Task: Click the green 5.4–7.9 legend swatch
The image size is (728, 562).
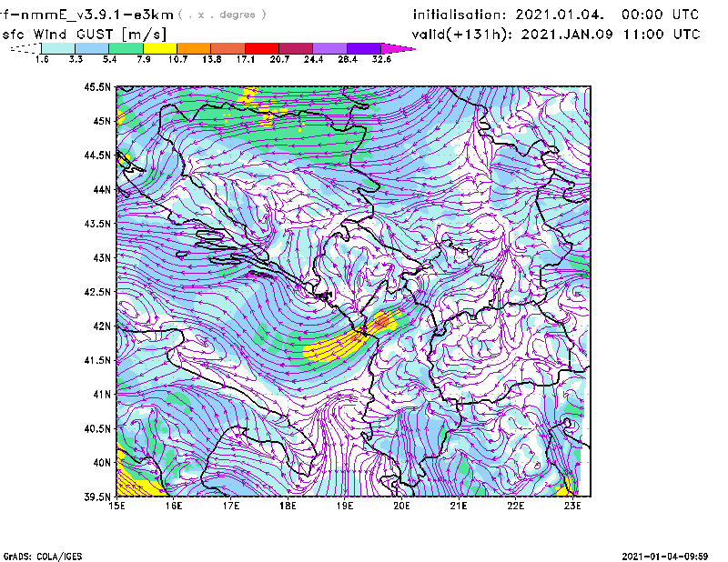Action: tap(126, 48)
